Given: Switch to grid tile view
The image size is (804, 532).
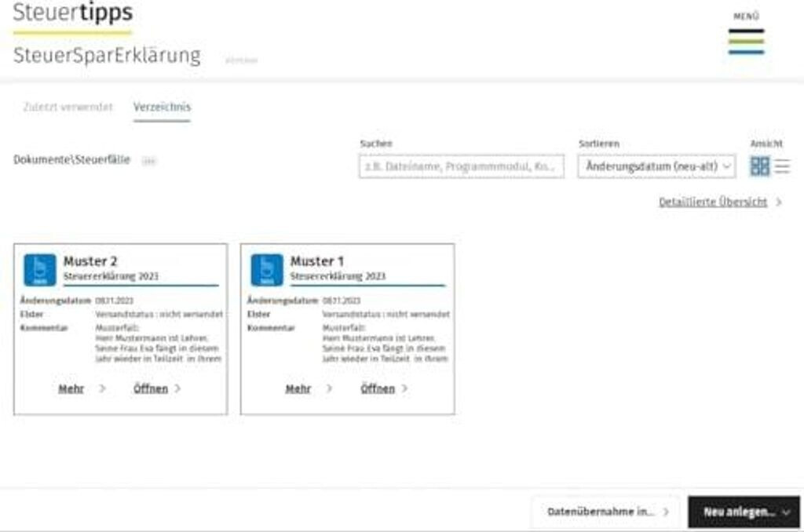Looking at the screenshot, I should pos(759,166).
